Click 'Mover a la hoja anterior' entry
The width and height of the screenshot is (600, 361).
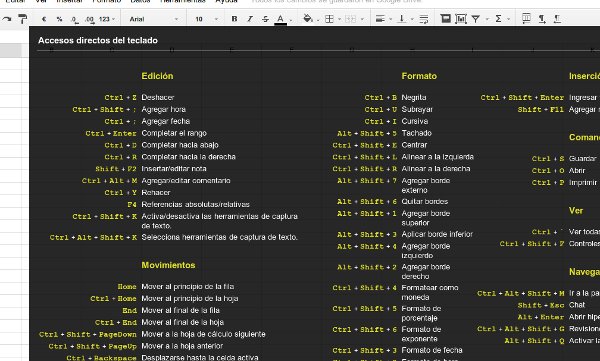pyautogui.click(x=182, y=346)
